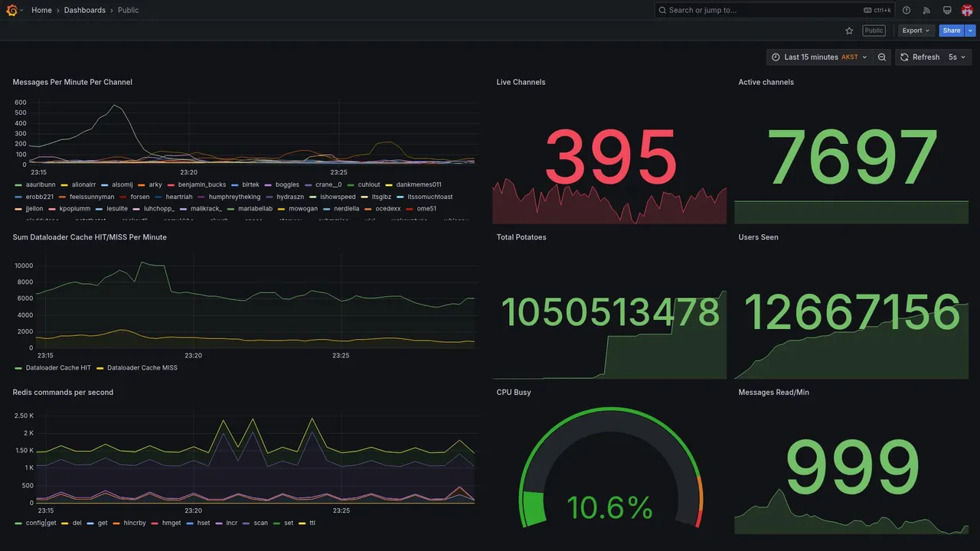Click the Active channels panel title
980x551 pixels.
766,82
